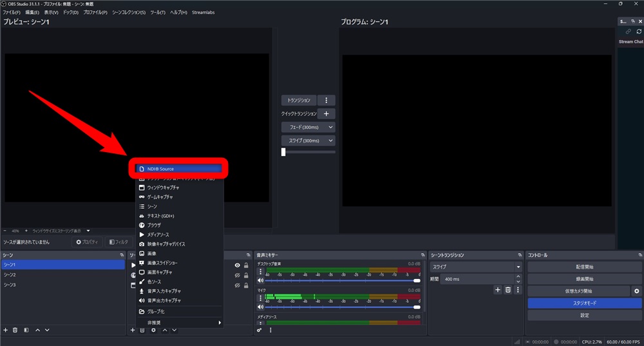Open virtual camera settings gear
This screenshot has width=644, height=346.
point(637,291)
